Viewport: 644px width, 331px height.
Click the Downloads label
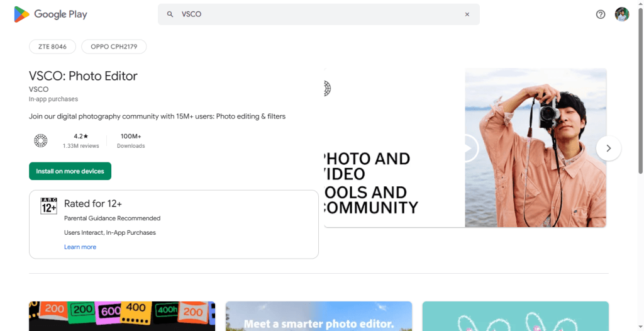tap(131, 146)
